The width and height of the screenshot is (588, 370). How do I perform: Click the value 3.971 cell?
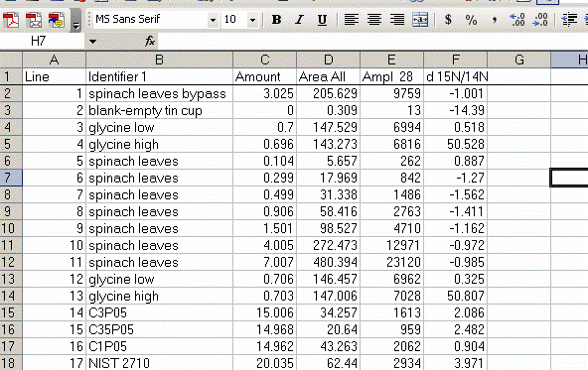455,363
